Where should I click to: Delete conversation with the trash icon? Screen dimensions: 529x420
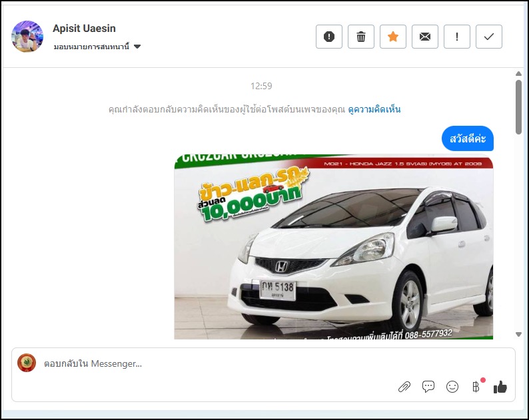click(x=361, y=37)
